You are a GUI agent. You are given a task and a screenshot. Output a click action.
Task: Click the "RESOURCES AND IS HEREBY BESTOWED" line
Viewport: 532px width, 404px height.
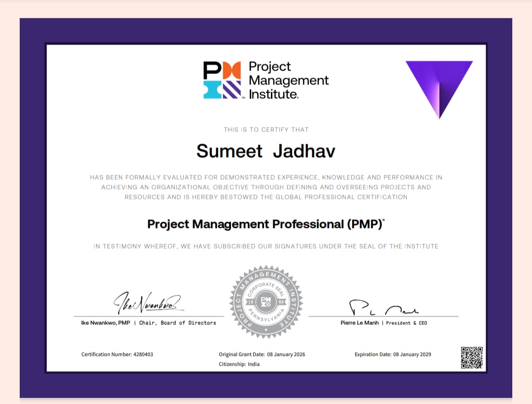(266, 197)
